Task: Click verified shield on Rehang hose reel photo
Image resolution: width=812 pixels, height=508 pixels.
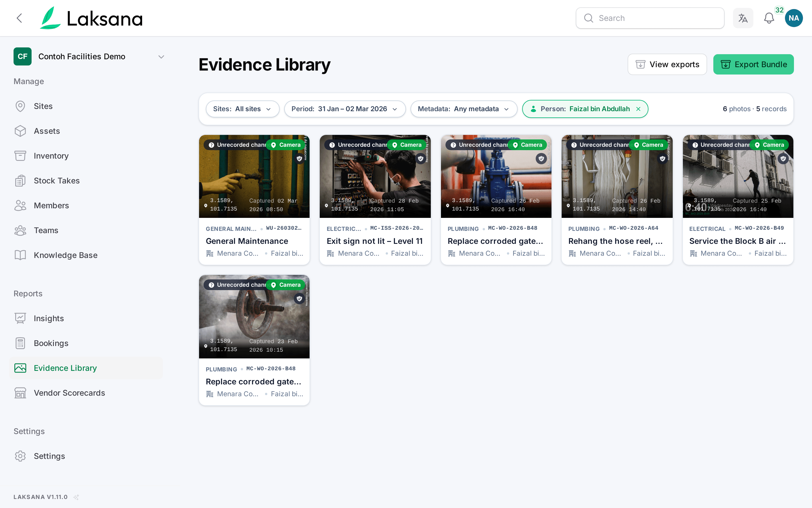Action: 662,159
